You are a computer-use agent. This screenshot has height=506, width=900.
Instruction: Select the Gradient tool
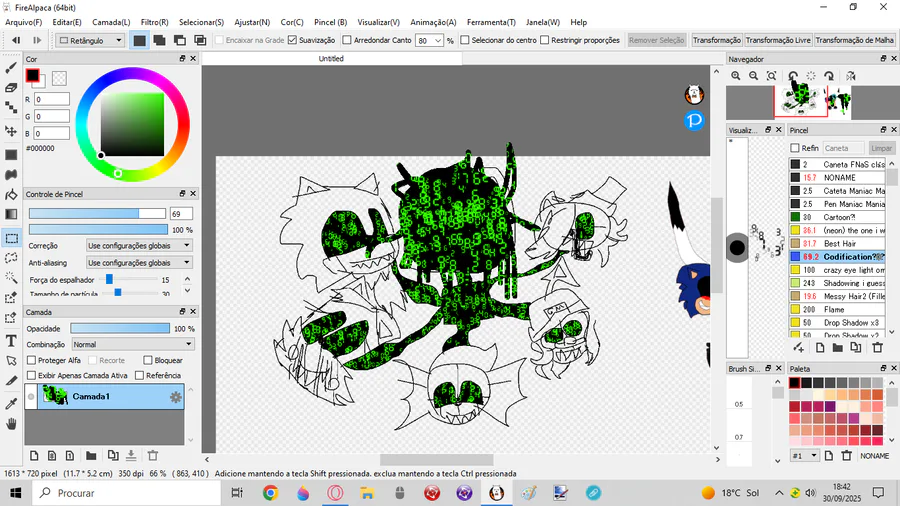coord(11,215)
